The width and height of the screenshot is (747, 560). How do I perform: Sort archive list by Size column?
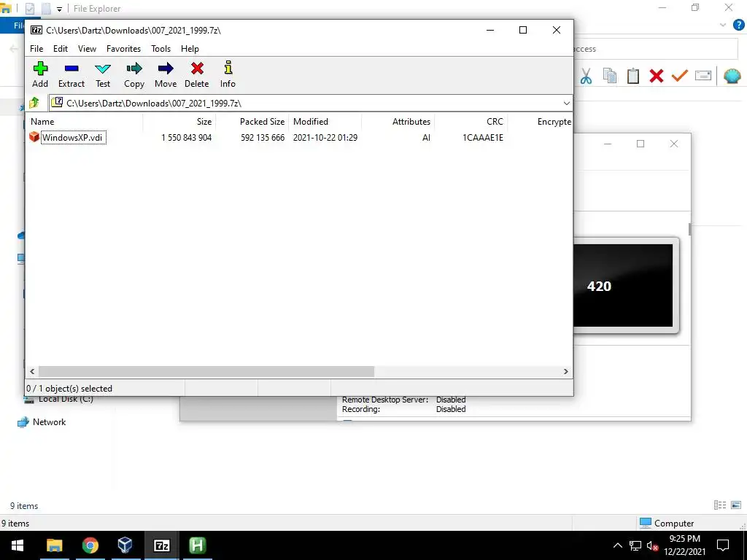coord(179,122)
